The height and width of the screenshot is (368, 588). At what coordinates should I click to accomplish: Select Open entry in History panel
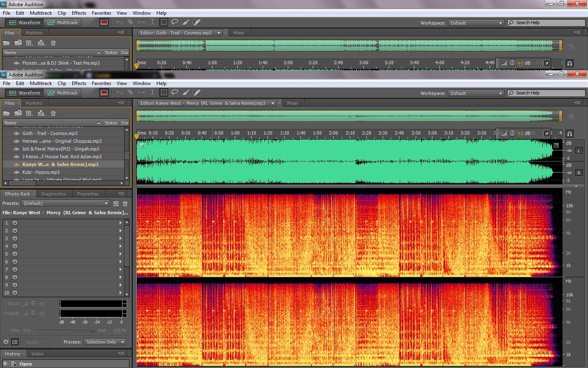[65, 364]
